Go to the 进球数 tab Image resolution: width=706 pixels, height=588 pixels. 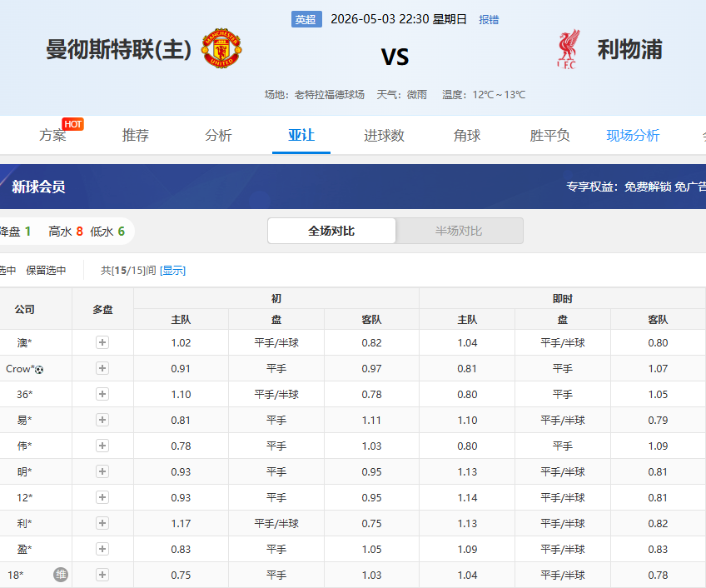(384, 135)
